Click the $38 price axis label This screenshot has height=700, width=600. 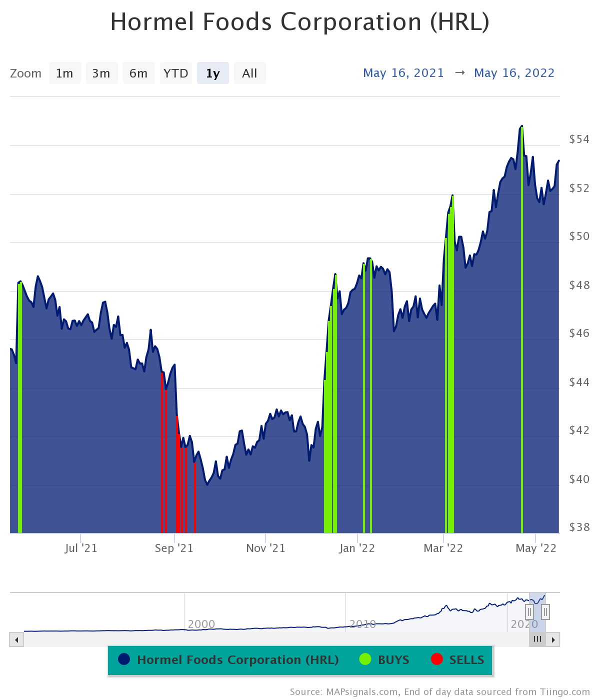[x=579, y=527]
